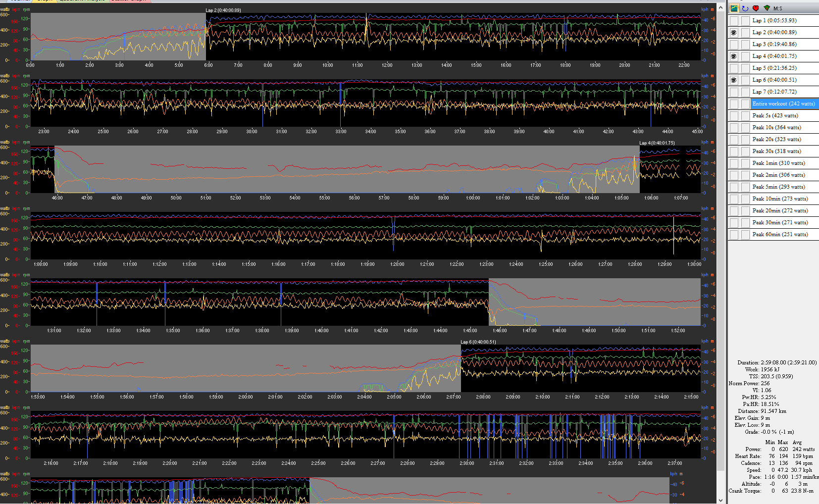Click the 'TSS: 203.5 (0.959)' statistic

(771, 376)
